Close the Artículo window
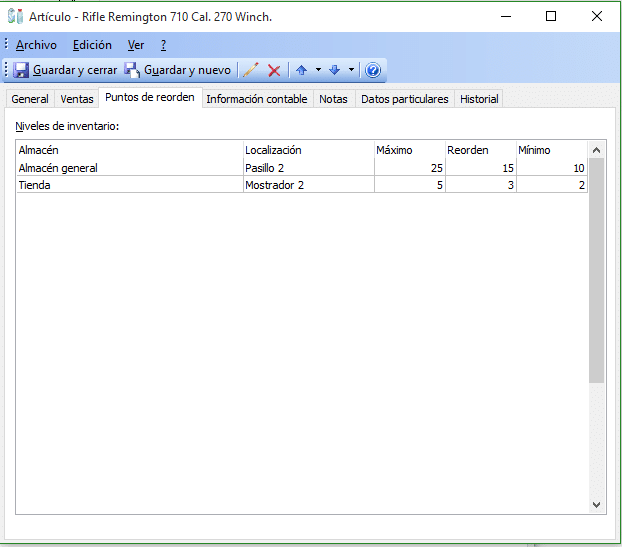Image resolution: width=622 pixels, height=547 pixels. tap(597, 16)
